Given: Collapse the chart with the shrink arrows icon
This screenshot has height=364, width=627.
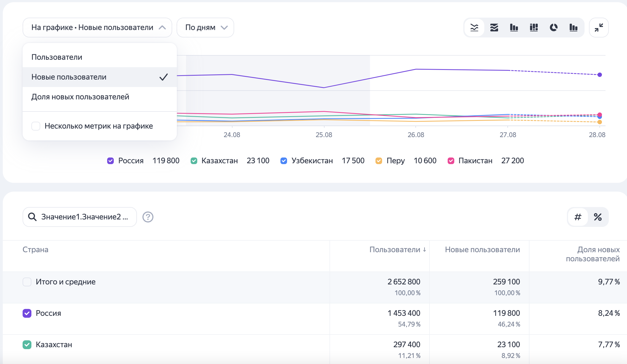Looking at the screenshot, I should click(x=599, y=28).
